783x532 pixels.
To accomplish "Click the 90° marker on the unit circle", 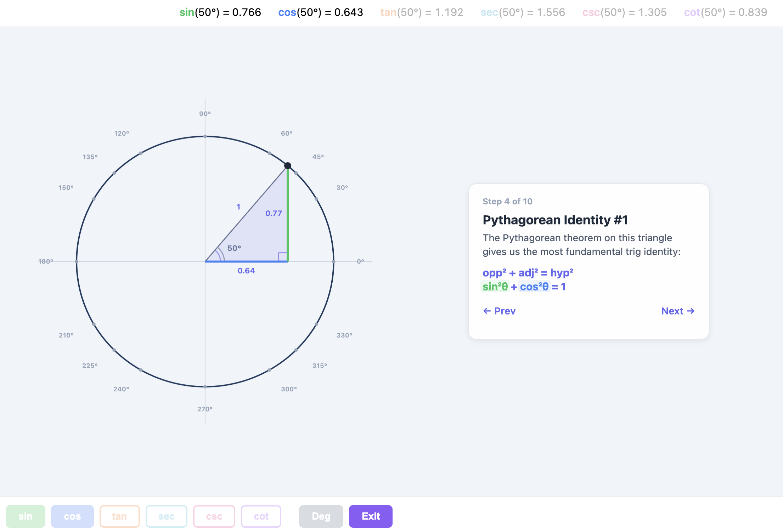I will coord(205,136).
